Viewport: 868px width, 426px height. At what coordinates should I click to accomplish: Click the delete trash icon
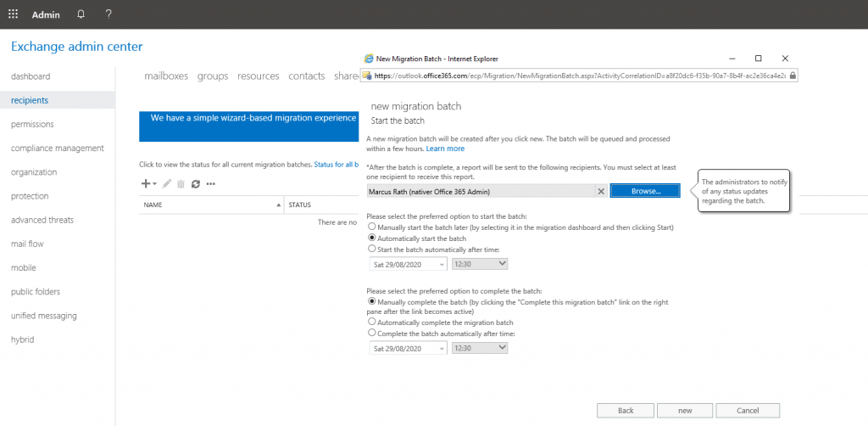181,184
